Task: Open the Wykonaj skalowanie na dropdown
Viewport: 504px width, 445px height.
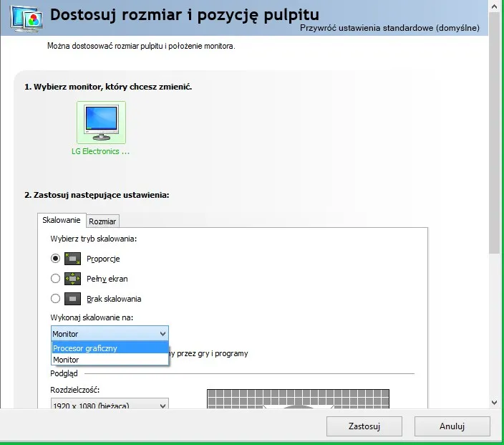Action: click(x=110, y=334)
